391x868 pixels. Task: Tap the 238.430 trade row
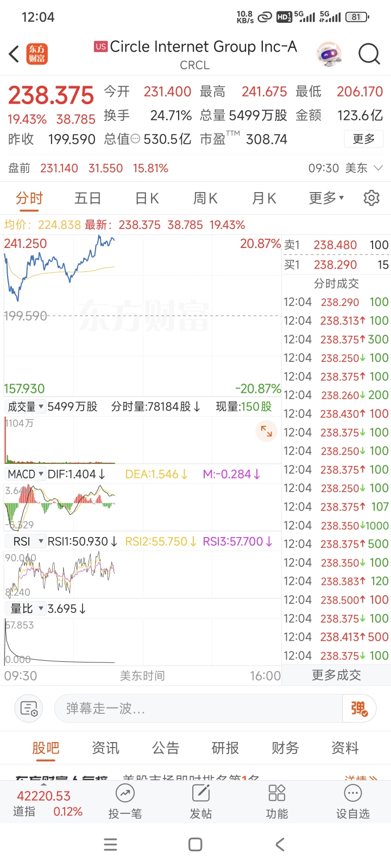coord(336,413)
